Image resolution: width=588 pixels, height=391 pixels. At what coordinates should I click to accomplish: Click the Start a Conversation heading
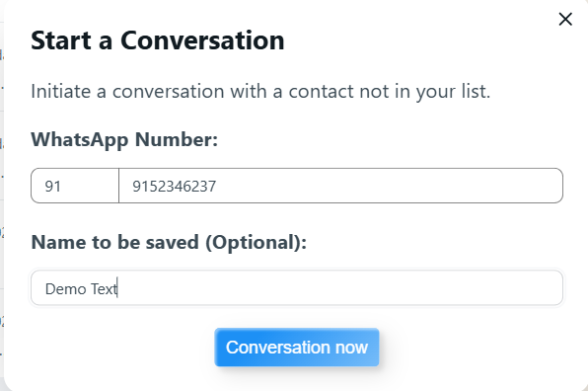pos(158,40)
